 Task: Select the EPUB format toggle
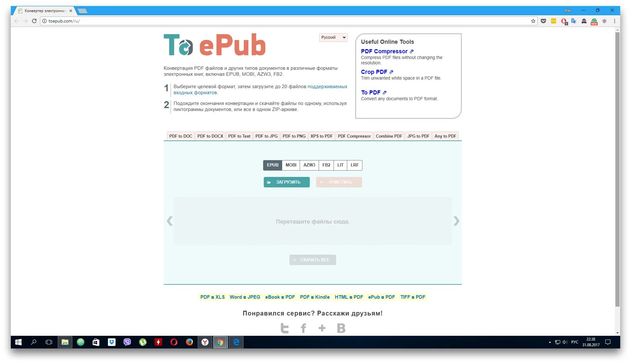pyautogui.click(x=272, y=165)
